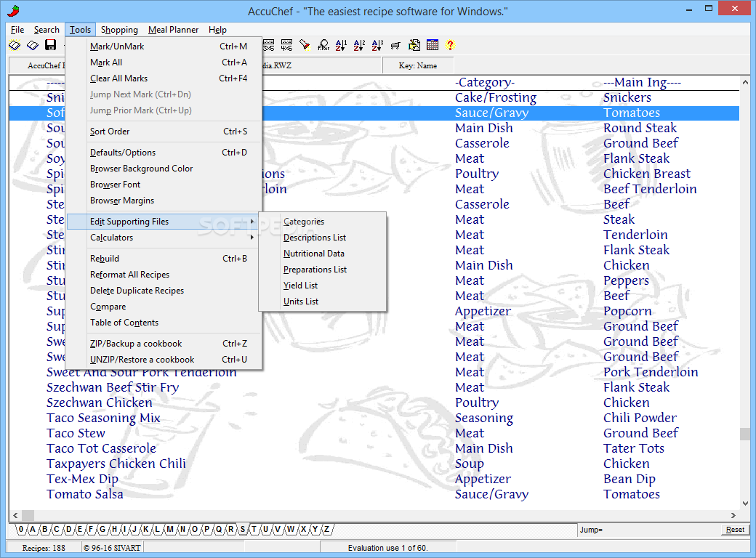Image resolution: width=756 pixels, height=558 pixels.
Task: Click the horizontal scrollbar right arrow
Action: (733, 515)
